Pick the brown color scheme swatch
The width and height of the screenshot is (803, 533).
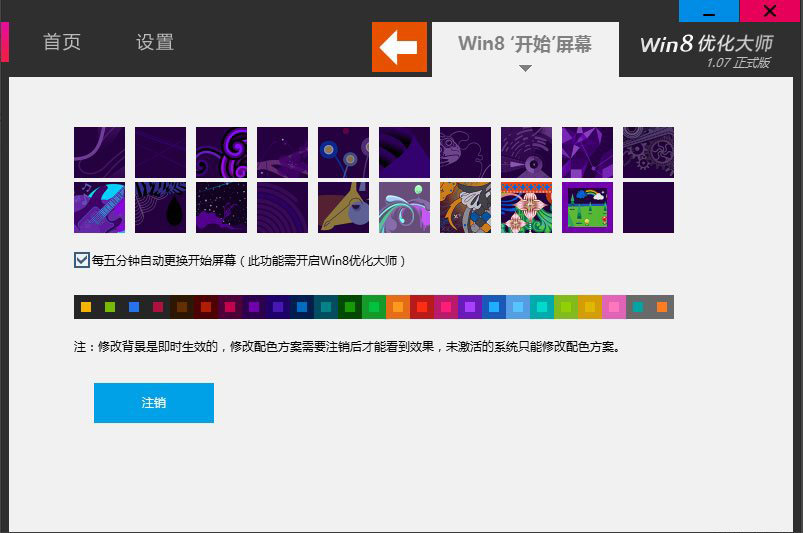(182, 307)
